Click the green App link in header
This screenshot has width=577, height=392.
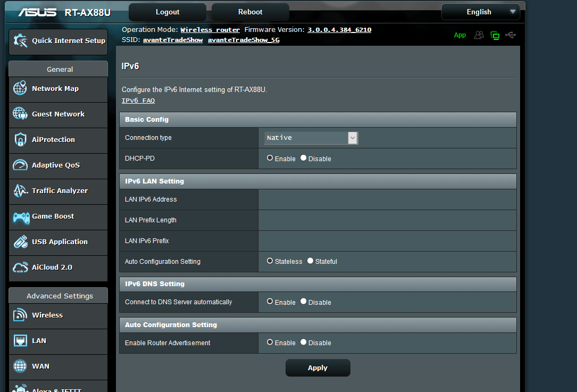pyautogui.click(x=459, y=35)
